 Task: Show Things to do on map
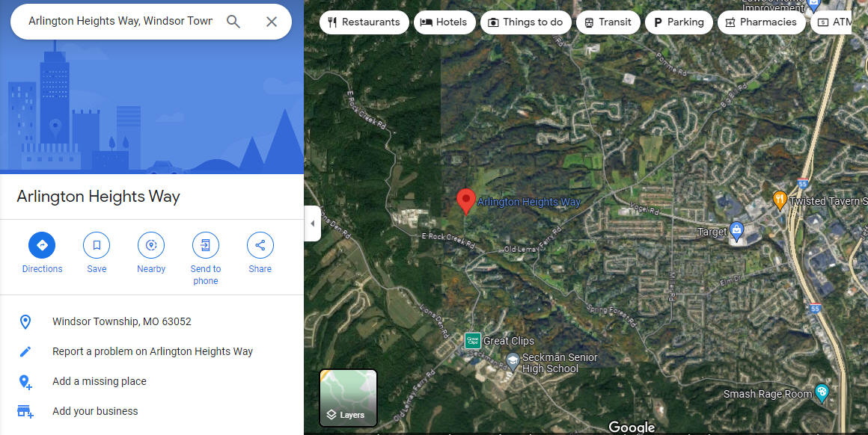[526, 22]
